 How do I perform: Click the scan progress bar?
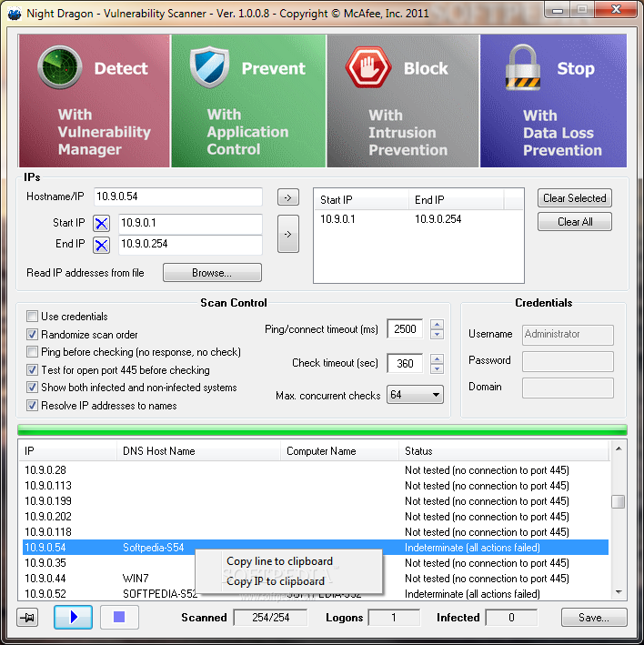pos(322,430)
